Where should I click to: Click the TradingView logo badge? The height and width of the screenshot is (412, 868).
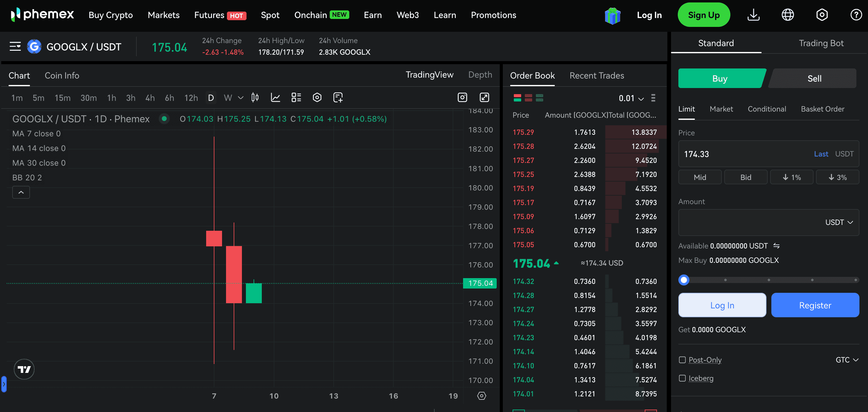(24, 369)
